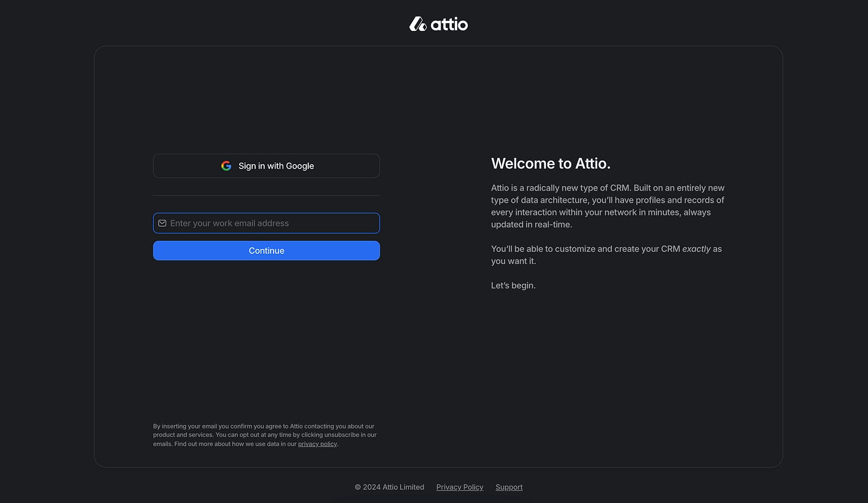Focus the work email address field
The width and height of the screenshot is (868, 503).
point(266,223)
